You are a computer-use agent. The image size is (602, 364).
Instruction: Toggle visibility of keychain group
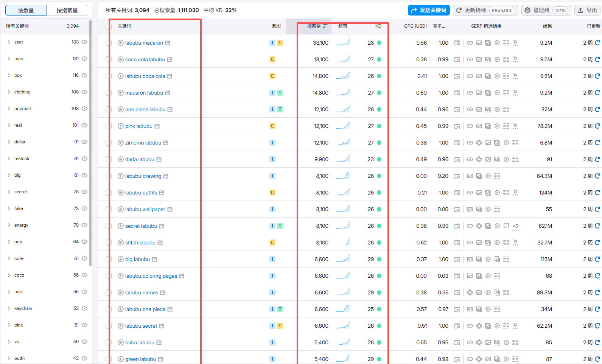pyautogui.click(x=84, y=308)
